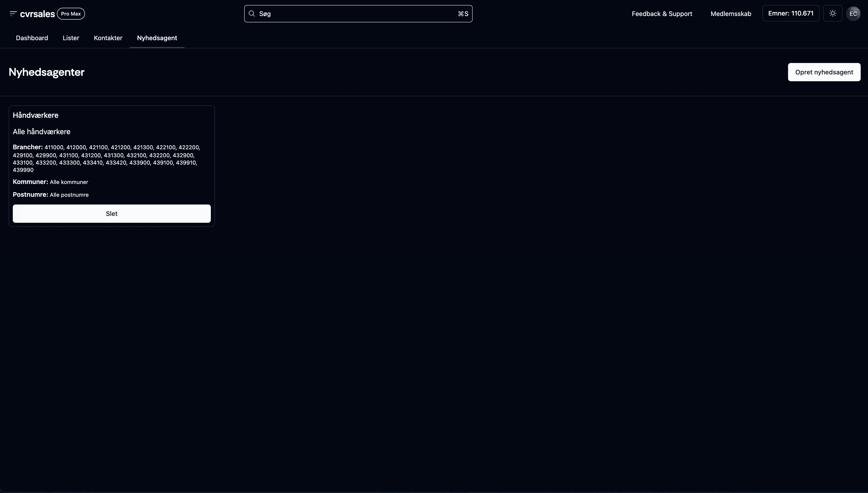Image resolution: width=868 pixels, height=493 pixels.
Task: Focus the Søg search field
Action: point(356,14)
